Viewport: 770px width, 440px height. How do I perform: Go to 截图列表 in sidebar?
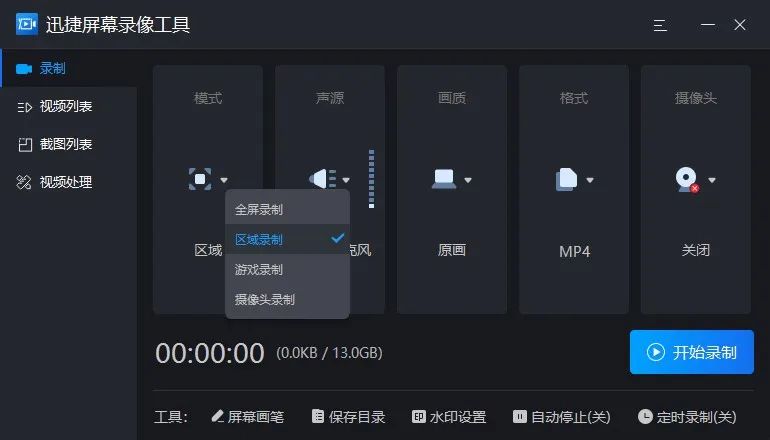tap(69, 144)
